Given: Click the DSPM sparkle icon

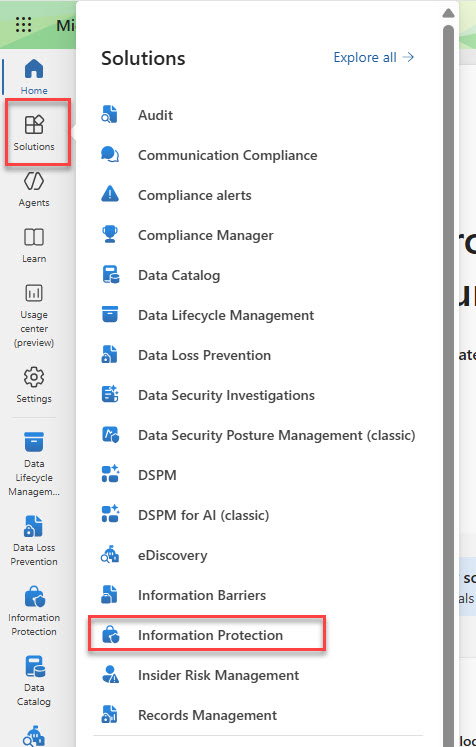Looking at the screenshot, I should pos(110,474).
